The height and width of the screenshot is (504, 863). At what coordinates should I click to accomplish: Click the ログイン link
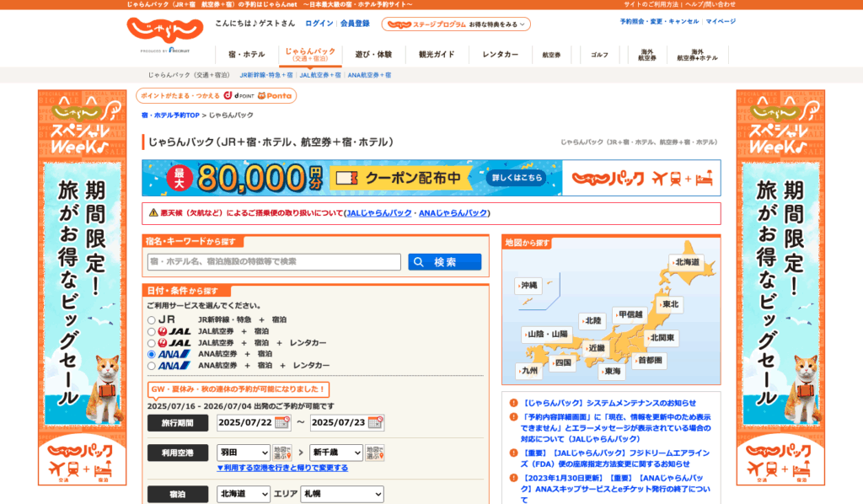pyautogui.click(x=319, y=24)
